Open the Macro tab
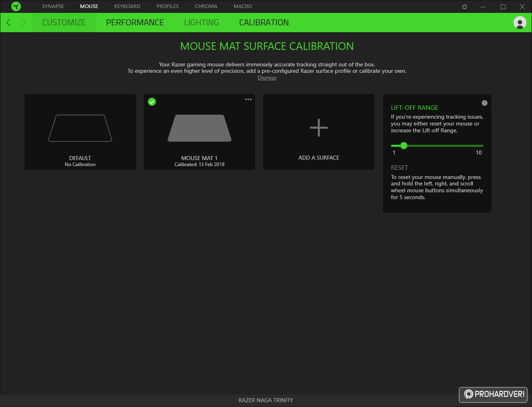Screen dimensions: 532x407 [243, 6]
